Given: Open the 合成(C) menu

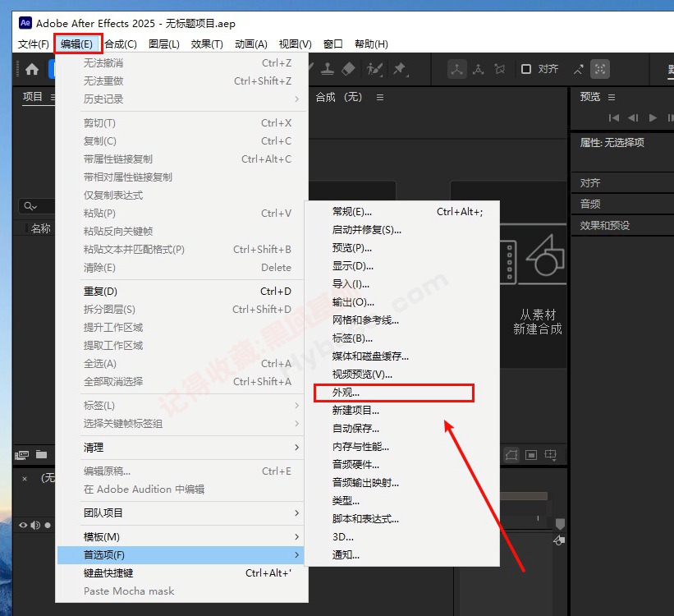Looking at the screenshot, I should coord(121,44).
